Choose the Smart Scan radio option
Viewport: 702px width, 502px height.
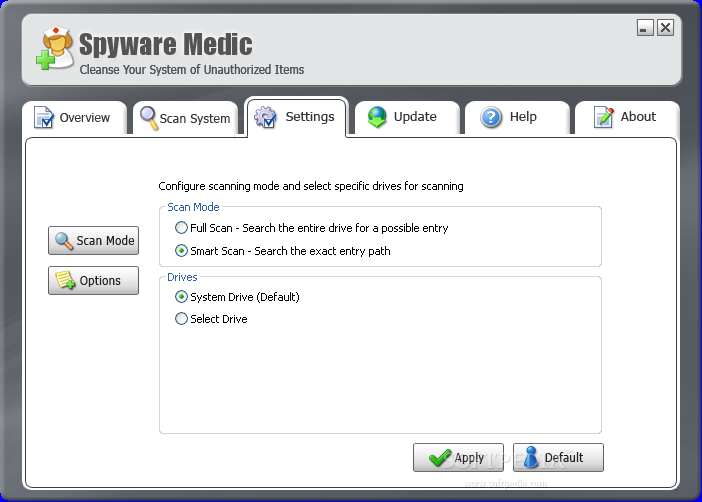point(181,251)
